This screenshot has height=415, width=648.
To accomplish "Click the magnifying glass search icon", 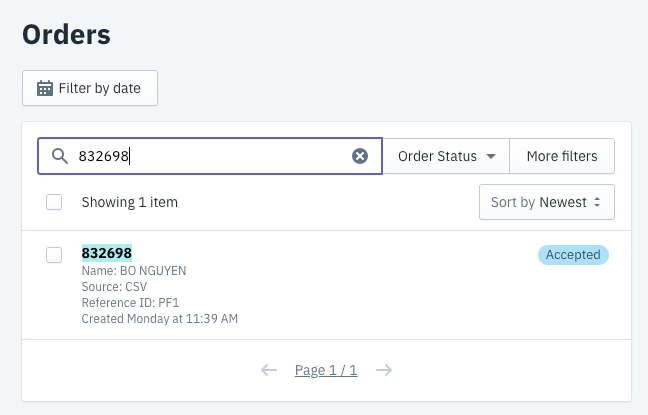I will [59, 156].
